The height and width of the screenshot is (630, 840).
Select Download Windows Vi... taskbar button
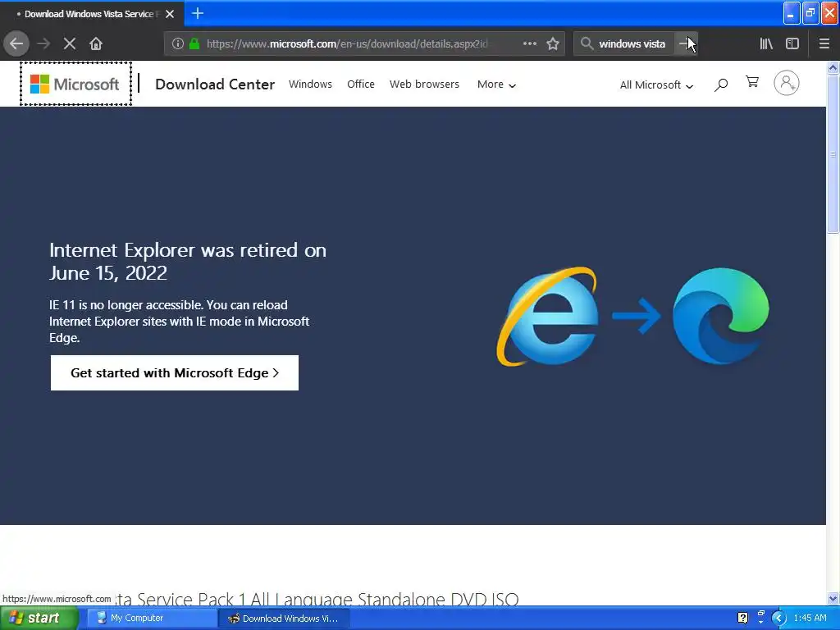[284, 619]
